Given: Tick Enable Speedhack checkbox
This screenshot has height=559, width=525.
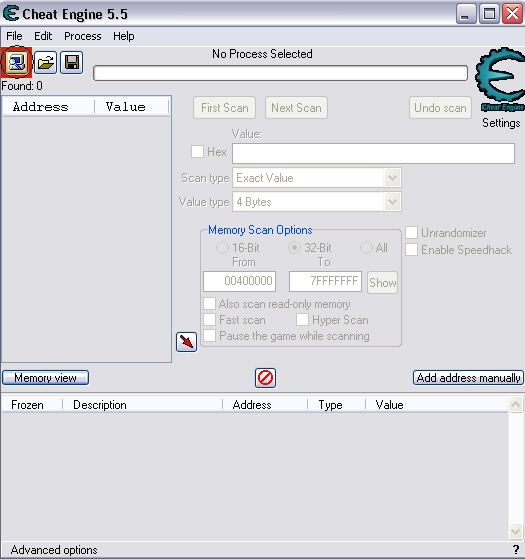Looking at the screenshot, I should (x=411, y=250).
